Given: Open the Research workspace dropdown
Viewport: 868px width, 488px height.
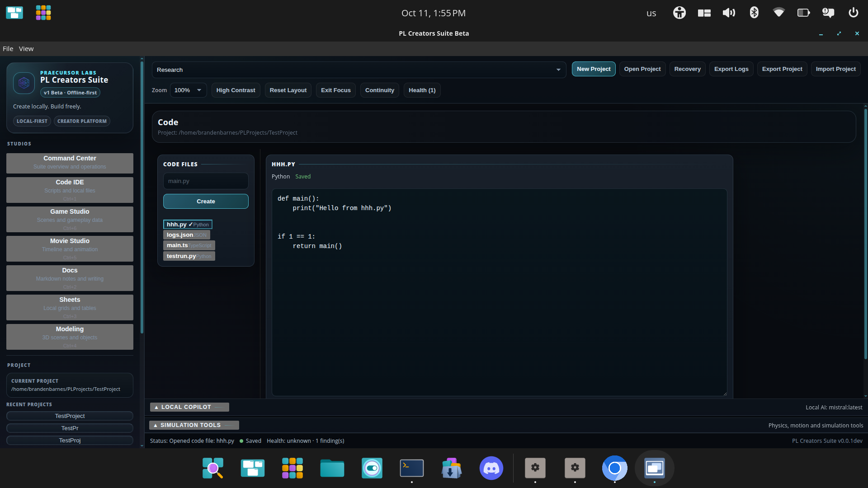Looking at the screenshot, I should (x=359, y=70).
